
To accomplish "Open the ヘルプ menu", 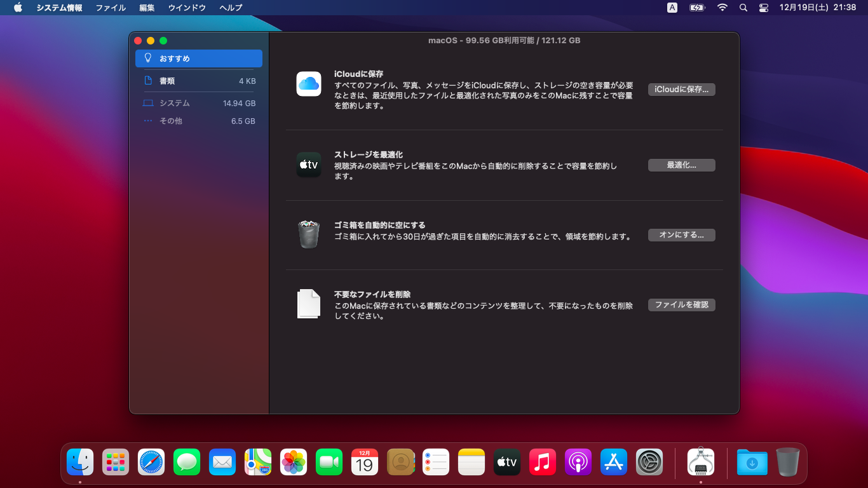I will pos(231,8).
